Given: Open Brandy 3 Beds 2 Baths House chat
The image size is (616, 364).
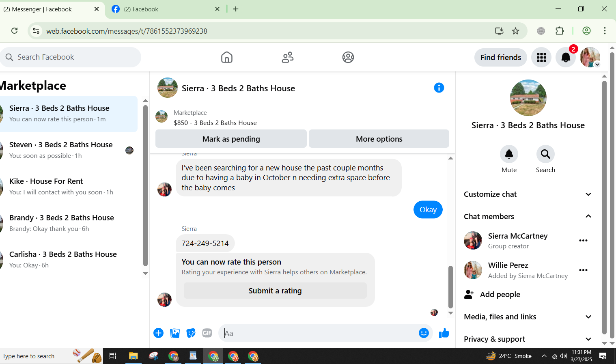Looking at the screenshot, I should click(x=68, y=223).
